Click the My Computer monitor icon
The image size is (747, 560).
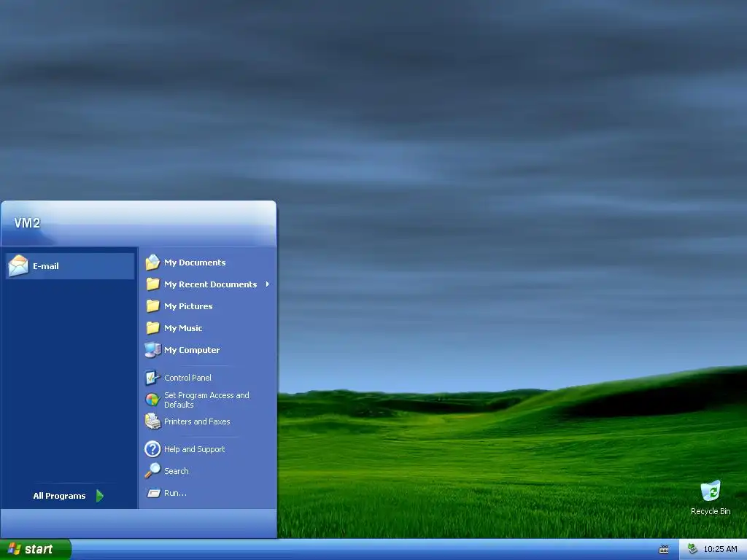click(152, 350)
